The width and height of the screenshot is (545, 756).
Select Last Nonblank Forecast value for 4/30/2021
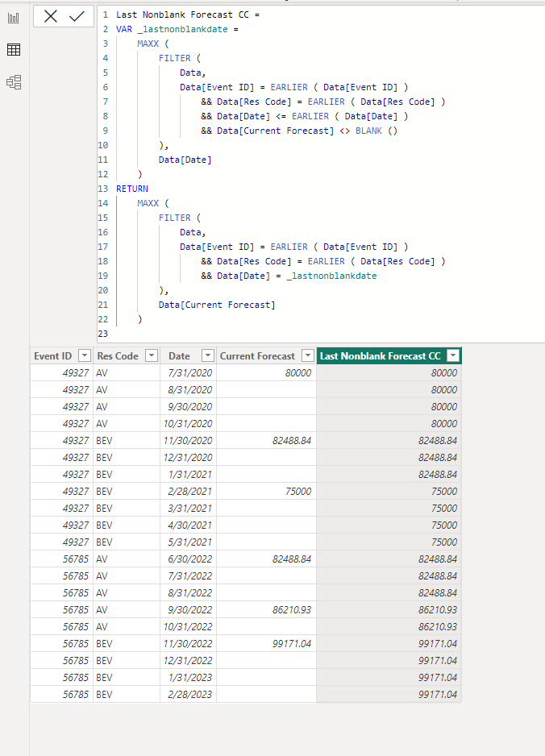coord(389,525)
